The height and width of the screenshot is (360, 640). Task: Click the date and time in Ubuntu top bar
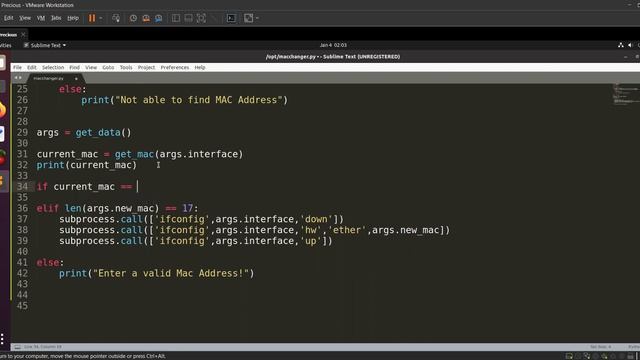pyautogui.click(x=333, y=45)
